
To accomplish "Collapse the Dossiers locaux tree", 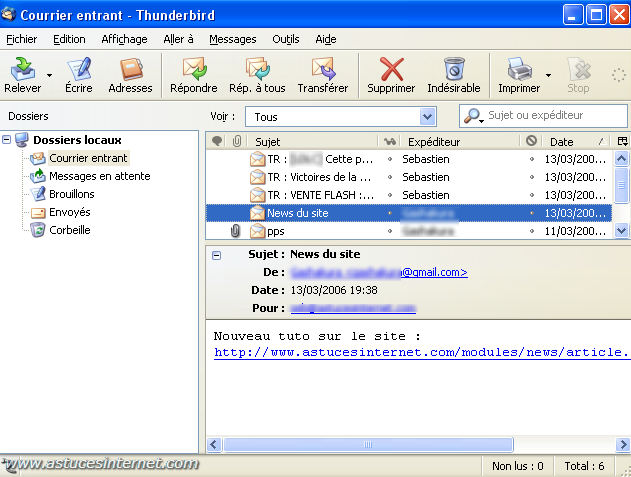I will [x=6, y=140].
